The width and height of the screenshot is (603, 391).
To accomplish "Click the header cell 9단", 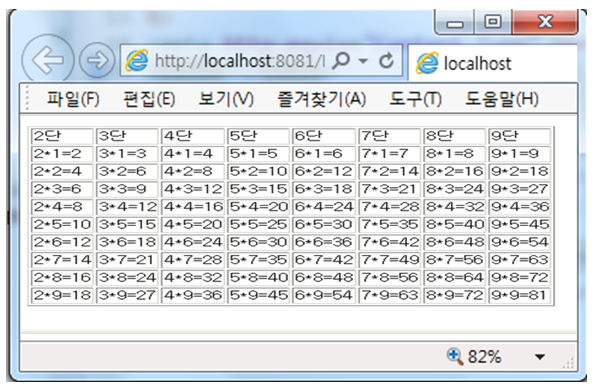I will [x=520, y=136].
